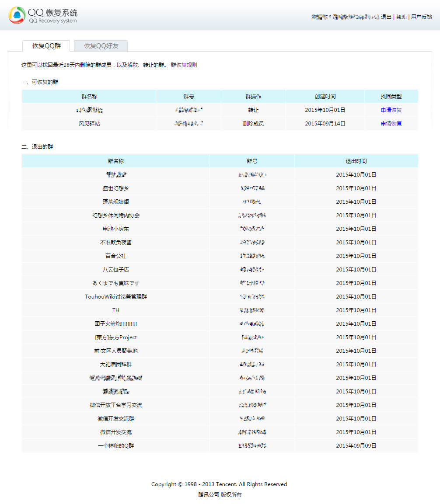Image resolution: width=440 pixels, height=504 pixels.
Task: Select the 团子火箭炮 group row
Action: point(220,323)
